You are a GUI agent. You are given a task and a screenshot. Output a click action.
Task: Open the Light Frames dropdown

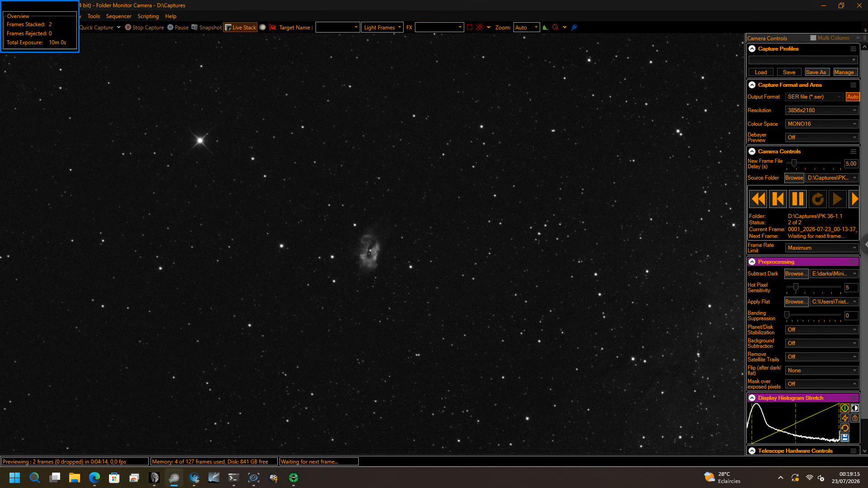pos(382,28)
